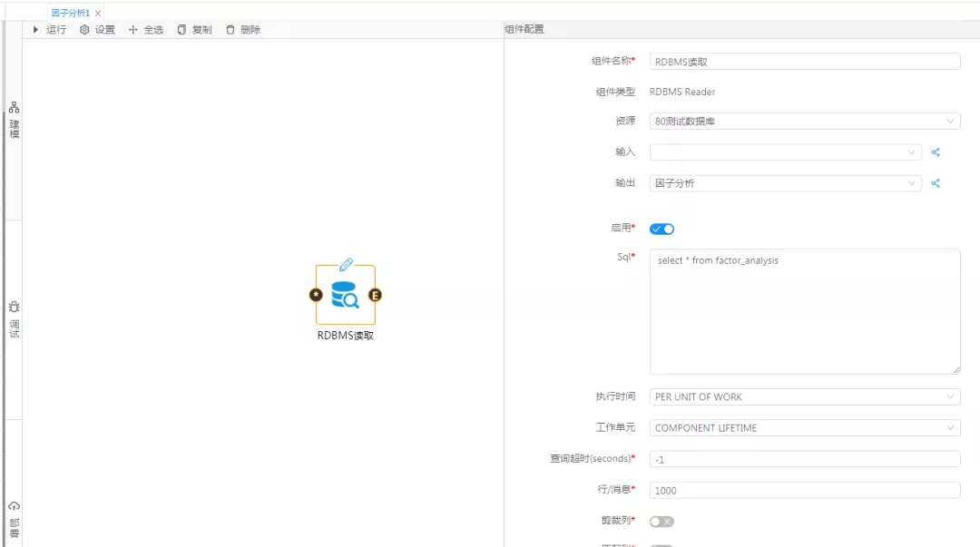Image resolution: width=980 pixels, height=547 pixels.
Task: Click share icon beside 输出 dropdown
Action: [x=936, y=183]
